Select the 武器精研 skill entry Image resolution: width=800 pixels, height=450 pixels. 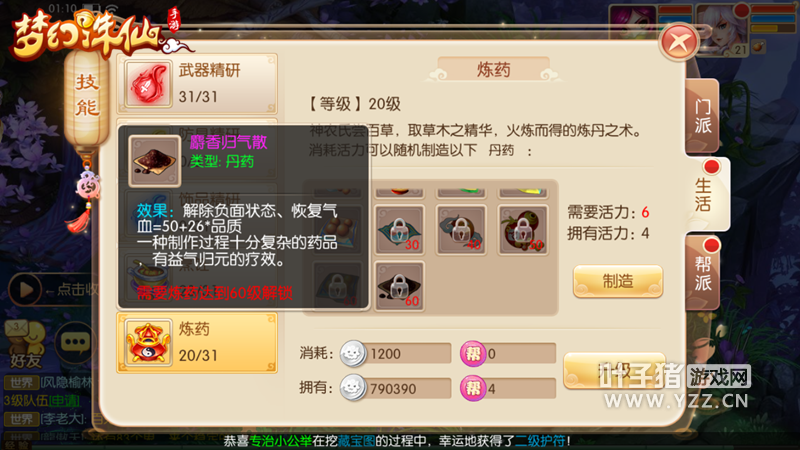[197, 84]
